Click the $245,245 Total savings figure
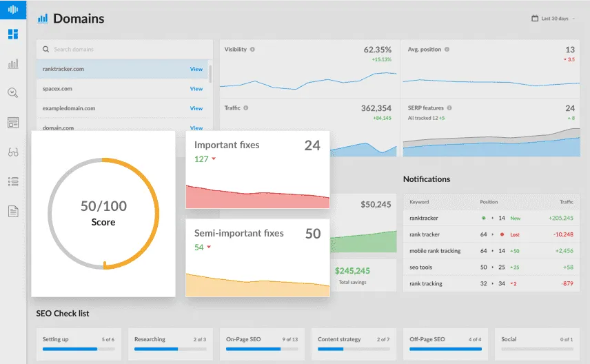 point(353,271)
